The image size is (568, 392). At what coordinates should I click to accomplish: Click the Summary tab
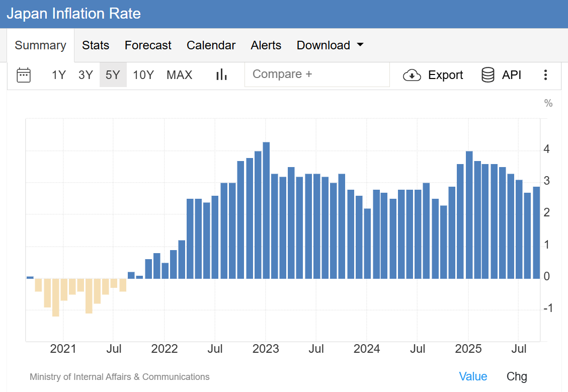[x=40, y=45]
